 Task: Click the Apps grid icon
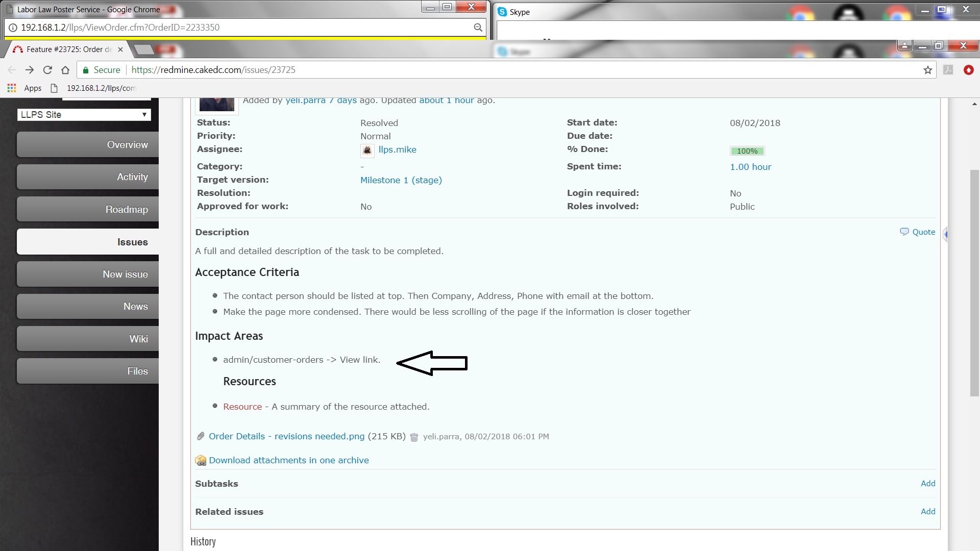click(12, 88)
